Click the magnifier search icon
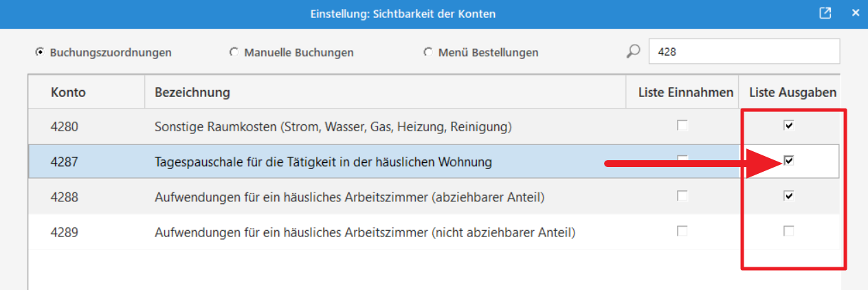868x290 pixels. (634, 52)
